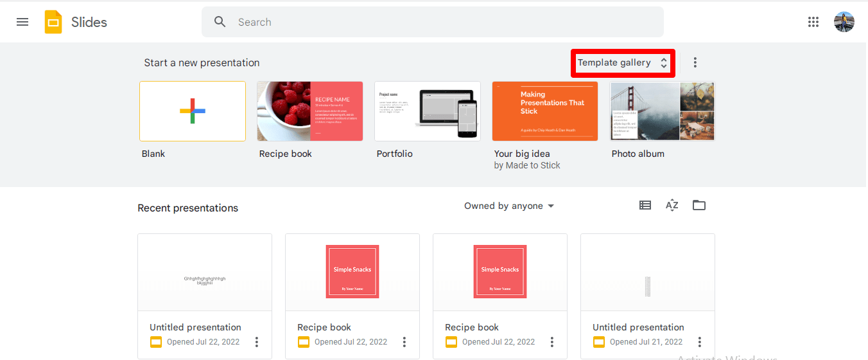Screen dimensions: 868x360
Task: Click the Google Slides logo icon
Action: [x=53, y=22]
